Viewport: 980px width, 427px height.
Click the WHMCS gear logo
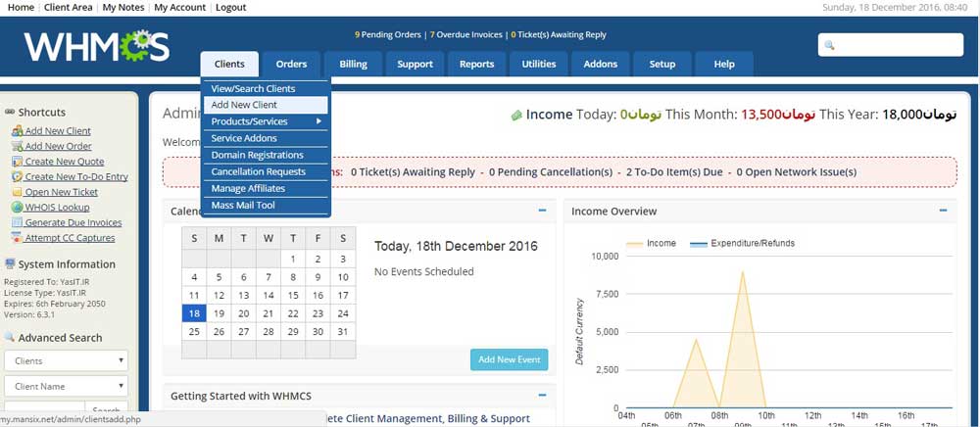[97, 46]
